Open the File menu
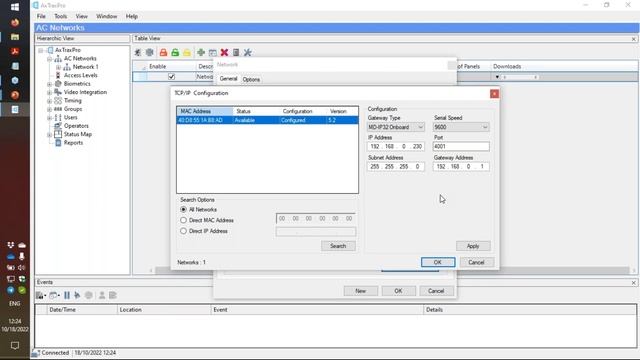This screenshot has height=360, width=640. click(x=41, y=16)
